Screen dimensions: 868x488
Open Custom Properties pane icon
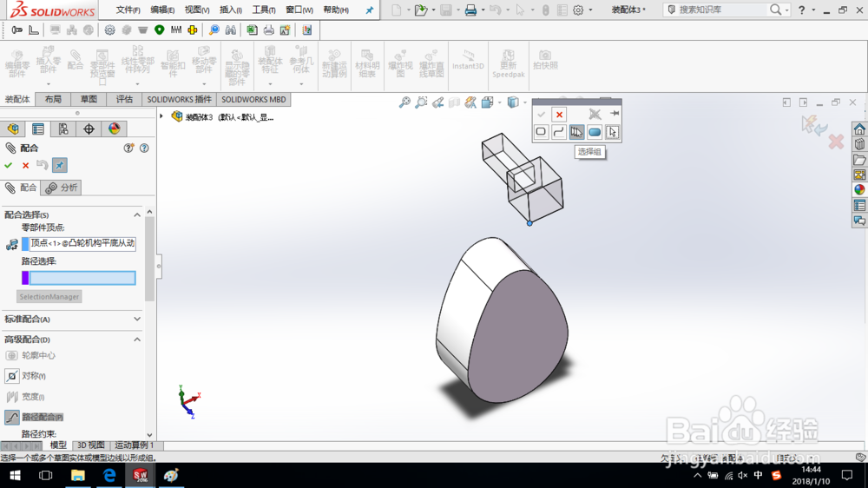pyautogui.click(x=859, y=206)
